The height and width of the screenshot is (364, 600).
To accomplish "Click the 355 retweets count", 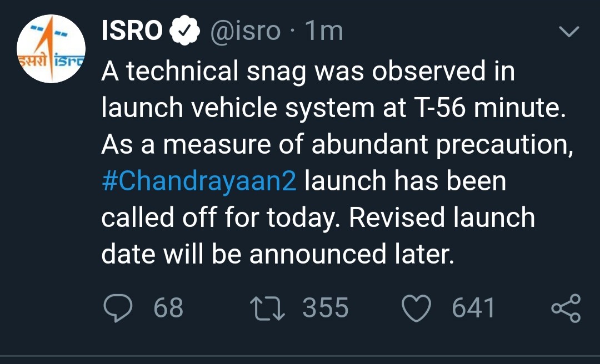I will [326, 307].
